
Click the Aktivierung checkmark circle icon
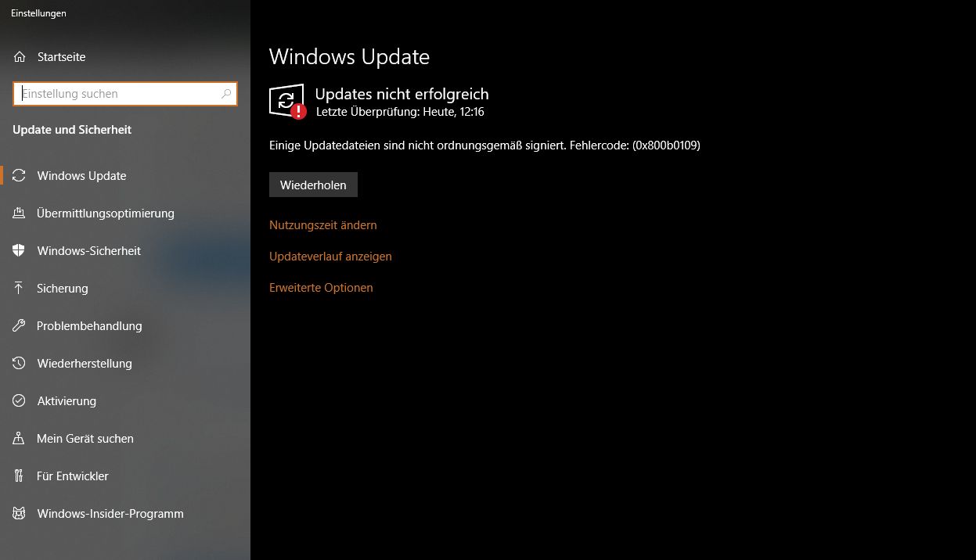coord(20,401)
